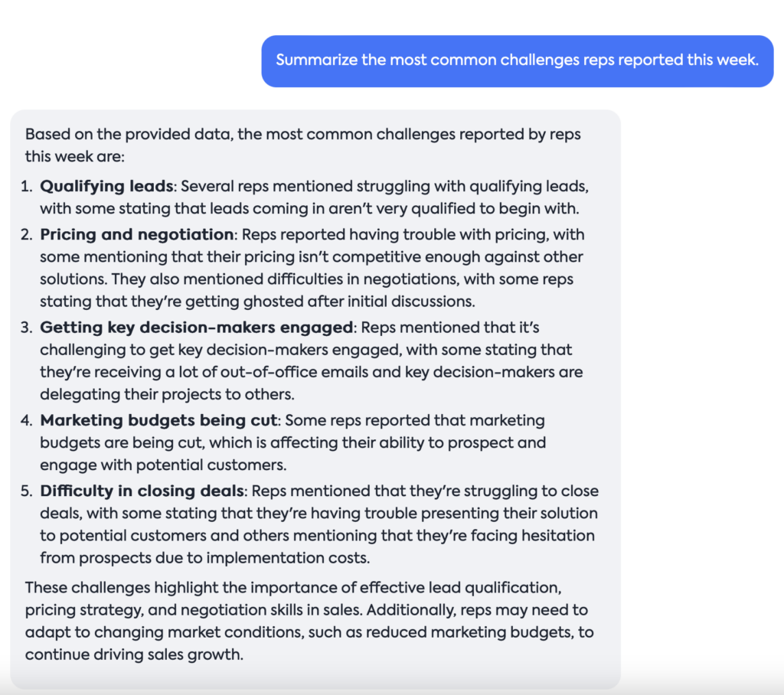This screenshot has height=695, width=784.
Task: Click the phrase "continue driving sales growth"
Action: coord(133,654)
